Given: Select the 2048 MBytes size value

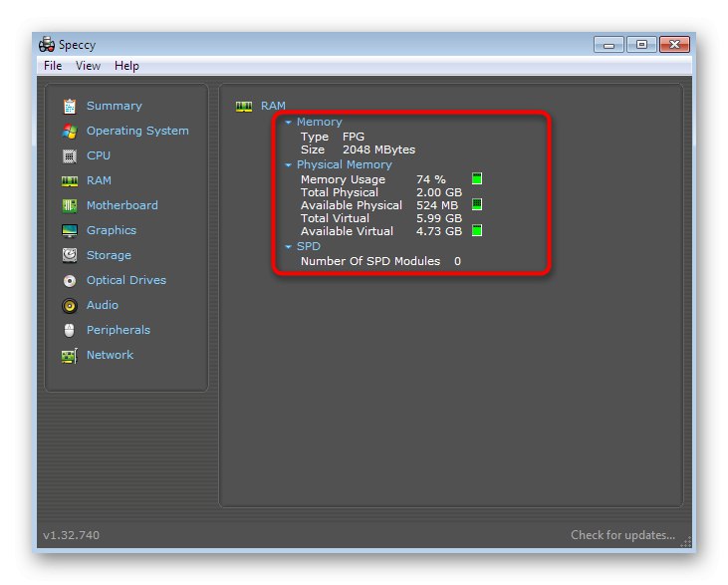Looking at the screenshot, I should coord(378,149).
